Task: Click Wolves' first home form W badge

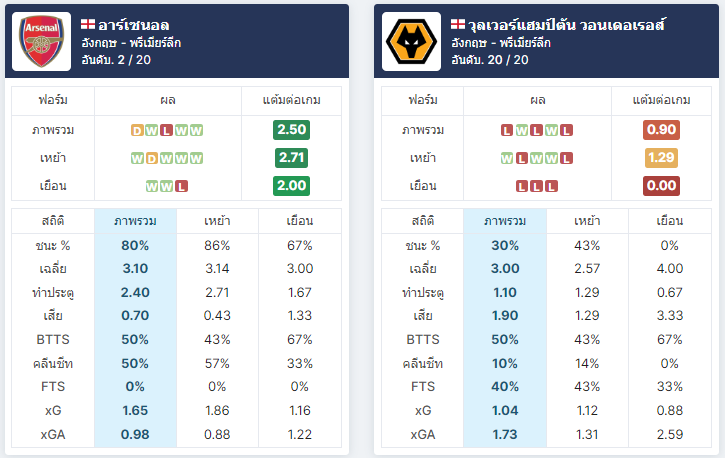Action: (507, 159)
